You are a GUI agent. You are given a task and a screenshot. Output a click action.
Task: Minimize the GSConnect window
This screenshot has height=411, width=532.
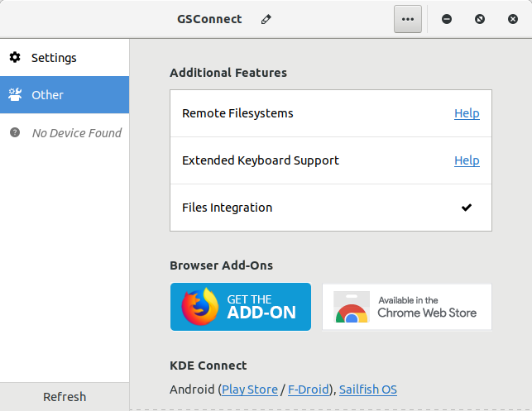pos(447,19)
